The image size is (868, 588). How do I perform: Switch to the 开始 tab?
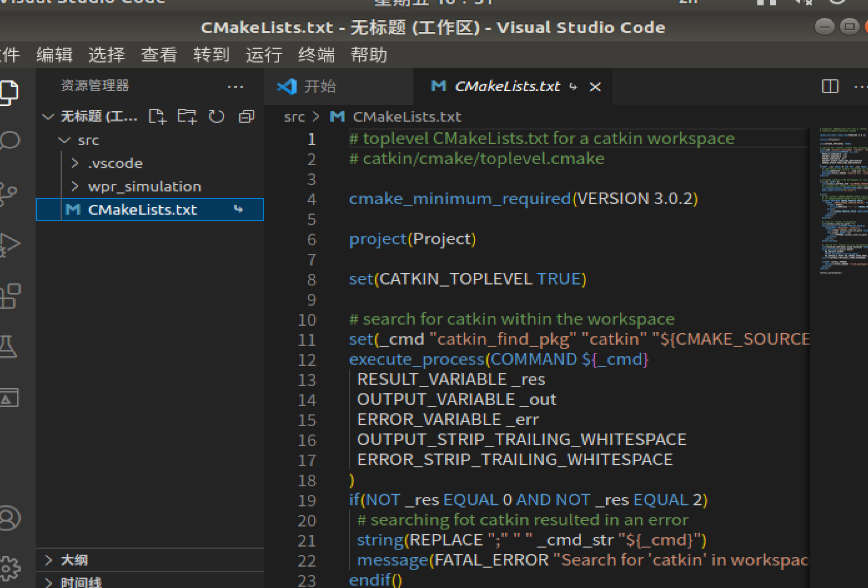(x=339, y=87)
